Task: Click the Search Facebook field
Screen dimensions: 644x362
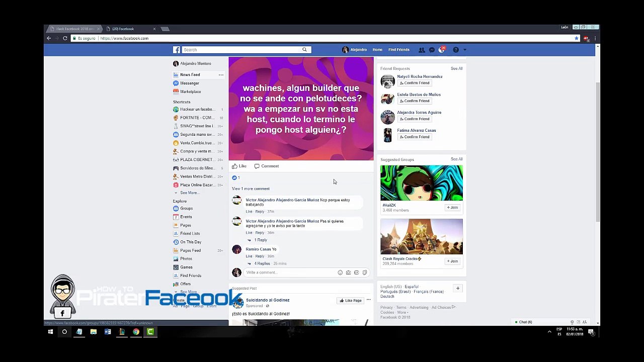Action: (242, 50)
